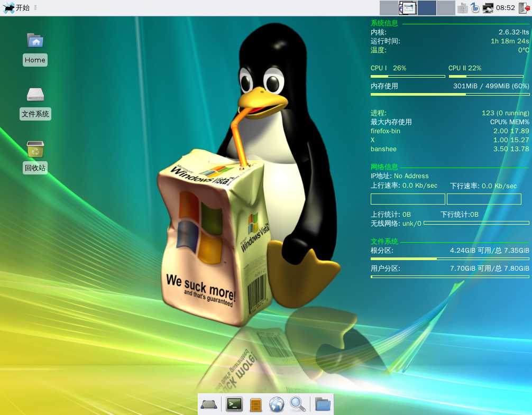Click the 7.70GiB user partition value
Image resolution: width=532 pixels, height=415 pixels.
[x=489, y=268]
